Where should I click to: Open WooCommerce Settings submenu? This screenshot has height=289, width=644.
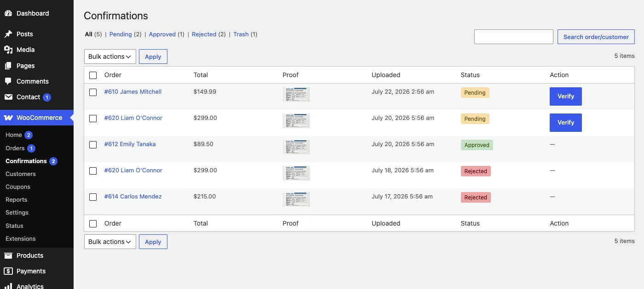coord(17,213)
